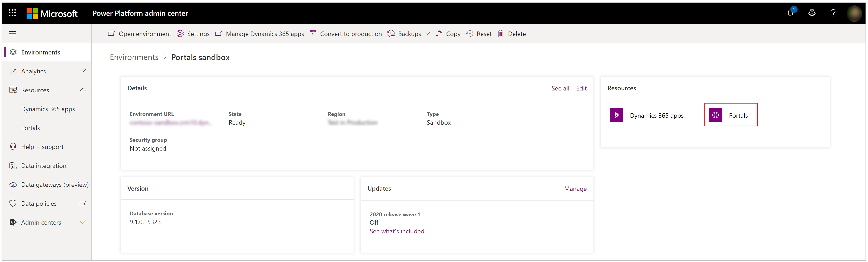Image resolution: width=868 pixels, height=262 pixels.
Task: Click the Settings gear icon
Action: tap(813, 12)
